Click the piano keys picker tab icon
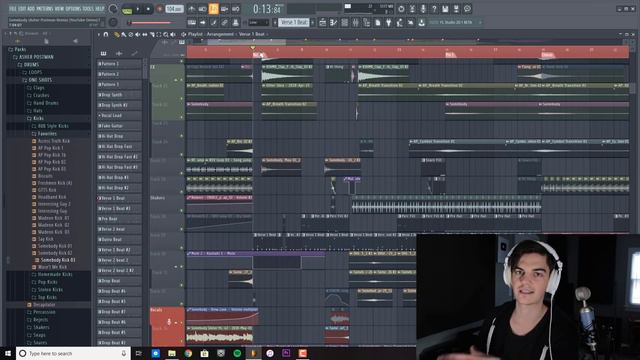Image resolution: width=640 pixels, height=360 pixels. [x=104, y=53]
